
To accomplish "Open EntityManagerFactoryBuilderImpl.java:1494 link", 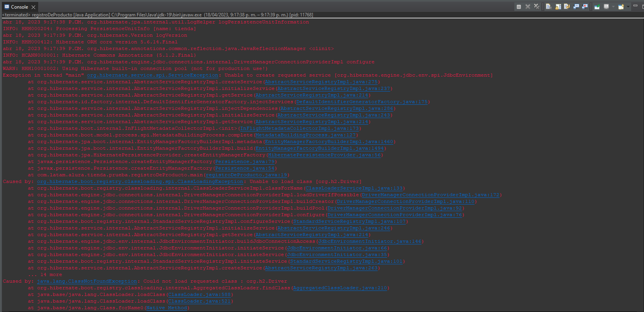I will 319,148.
